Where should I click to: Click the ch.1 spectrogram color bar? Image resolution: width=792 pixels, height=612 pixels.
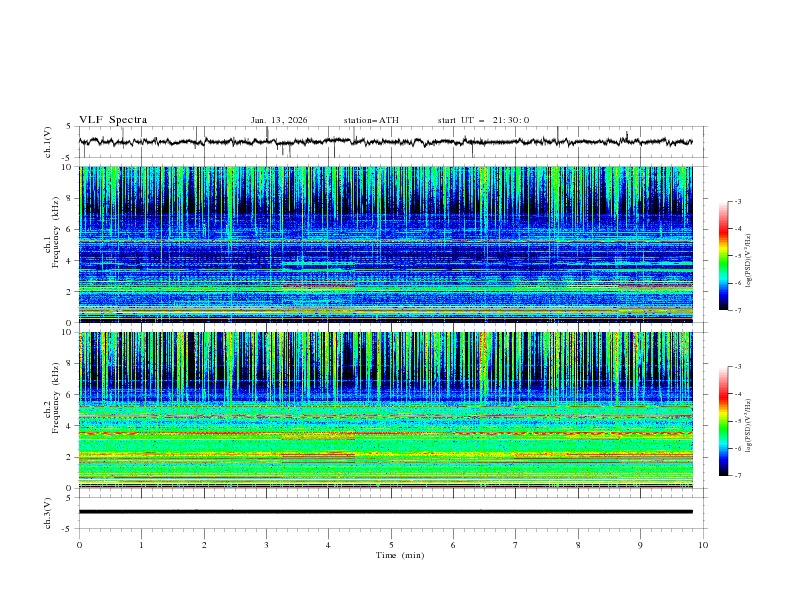click(723, 255)
